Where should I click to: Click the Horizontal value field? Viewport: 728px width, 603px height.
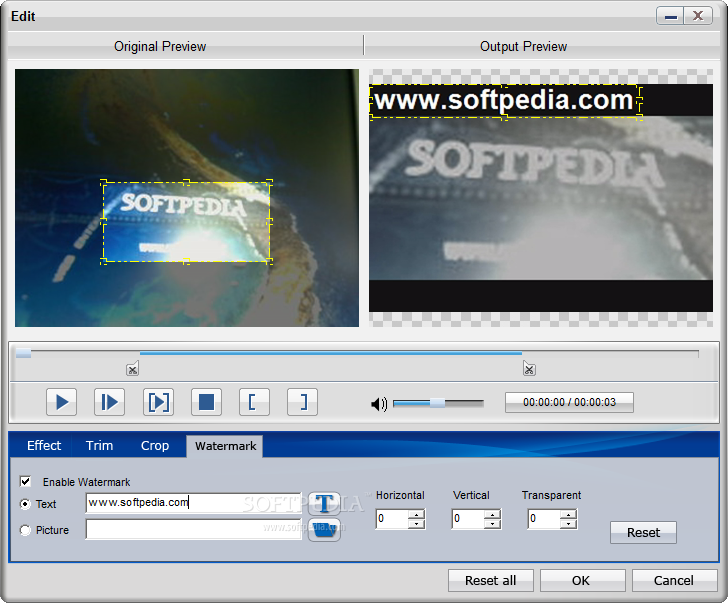[x=392, y=519]
